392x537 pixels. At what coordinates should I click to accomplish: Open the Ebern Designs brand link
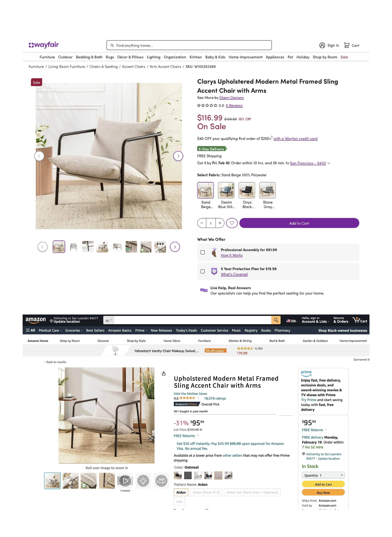(x=231, y=98)
